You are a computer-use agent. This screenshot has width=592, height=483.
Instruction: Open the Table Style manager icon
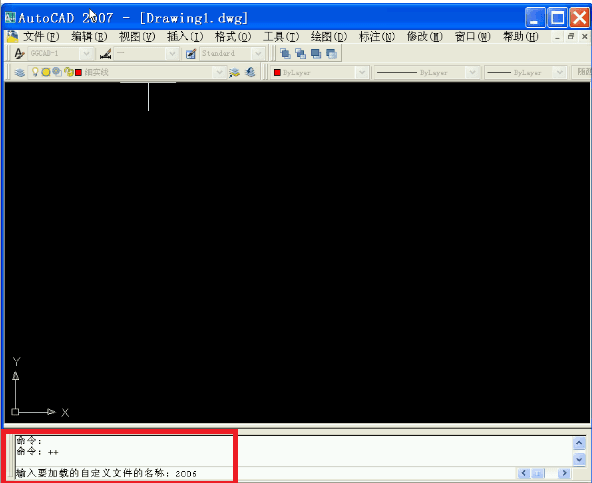(x=191, y=54)
